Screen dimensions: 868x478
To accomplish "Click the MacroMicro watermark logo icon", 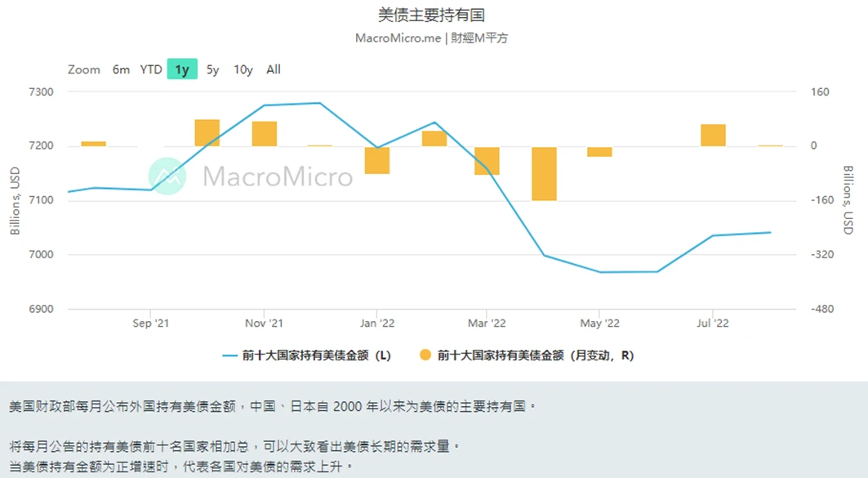I will [167, 176].
